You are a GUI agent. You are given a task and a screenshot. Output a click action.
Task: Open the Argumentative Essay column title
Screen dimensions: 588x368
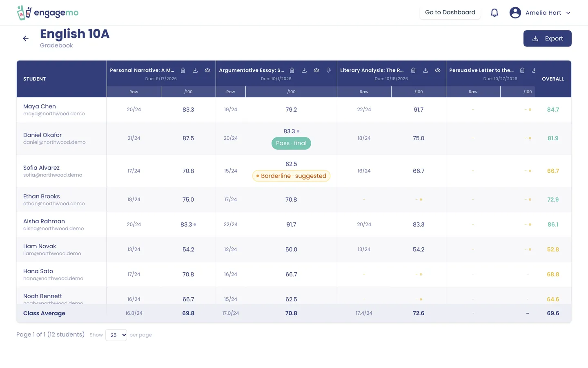point(252,70)
